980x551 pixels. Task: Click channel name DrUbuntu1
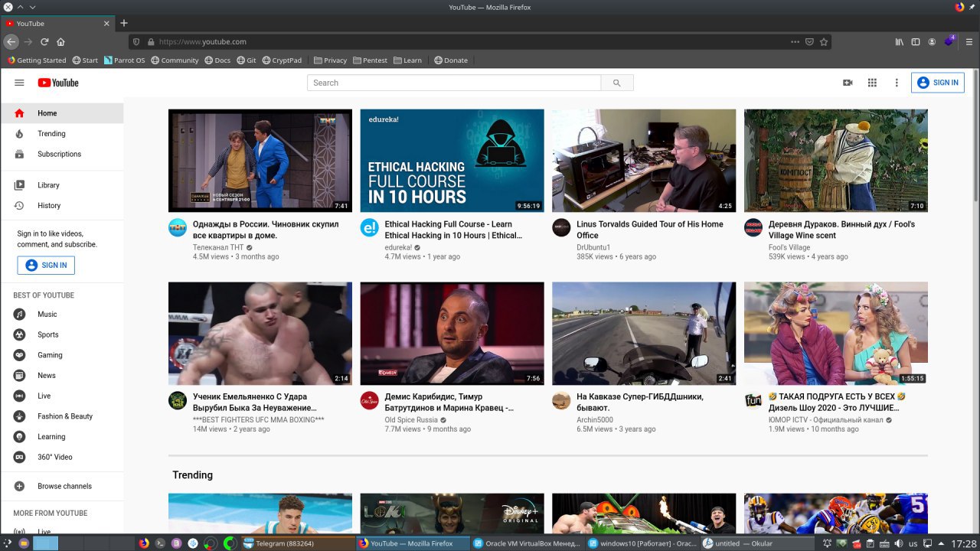point(593,247)
